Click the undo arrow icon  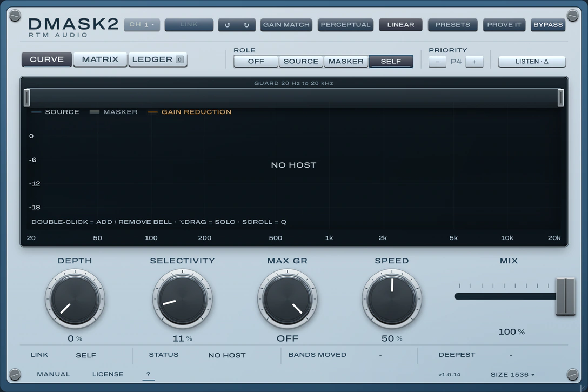coord(227,25)
